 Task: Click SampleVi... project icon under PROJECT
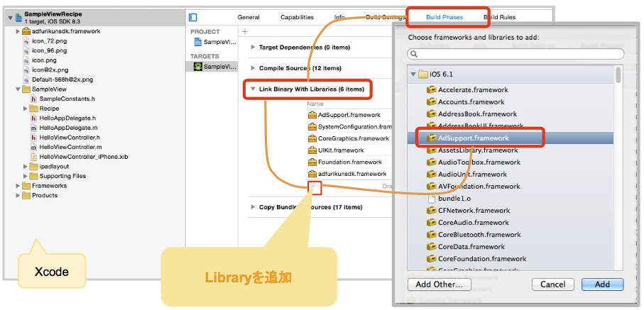coord(198,42)
